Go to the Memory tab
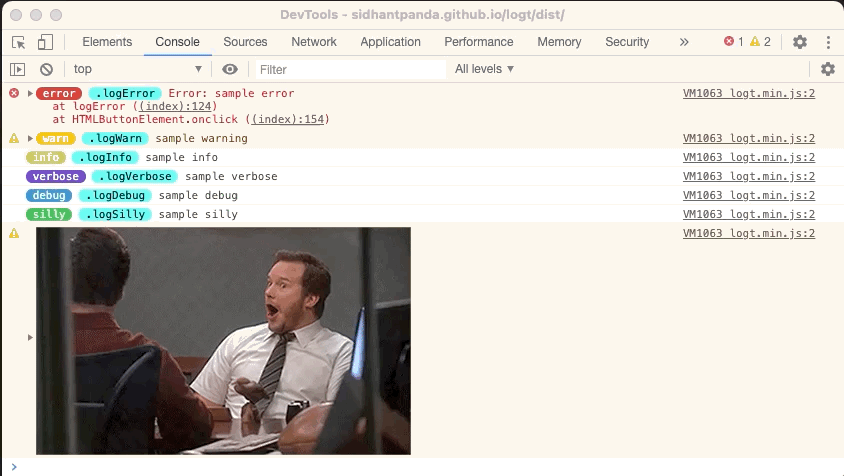844x476 pixels. point(559,42)
